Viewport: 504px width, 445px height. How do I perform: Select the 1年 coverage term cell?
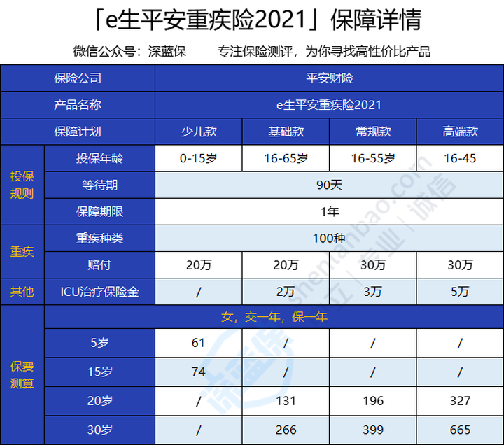(330, 211)
